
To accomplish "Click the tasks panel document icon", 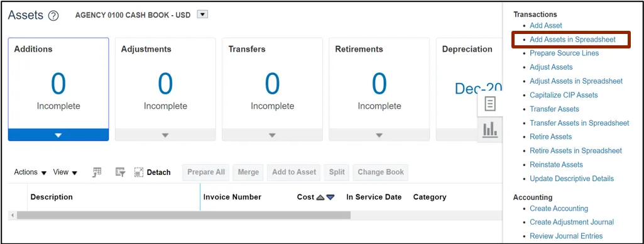I will coord(490,104).
